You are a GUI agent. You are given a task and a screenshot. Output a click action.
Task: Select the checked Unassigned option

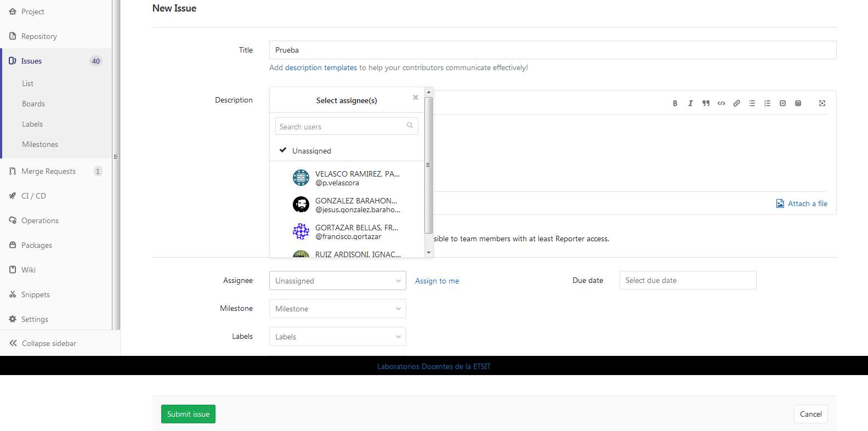(x=311, y=151)
